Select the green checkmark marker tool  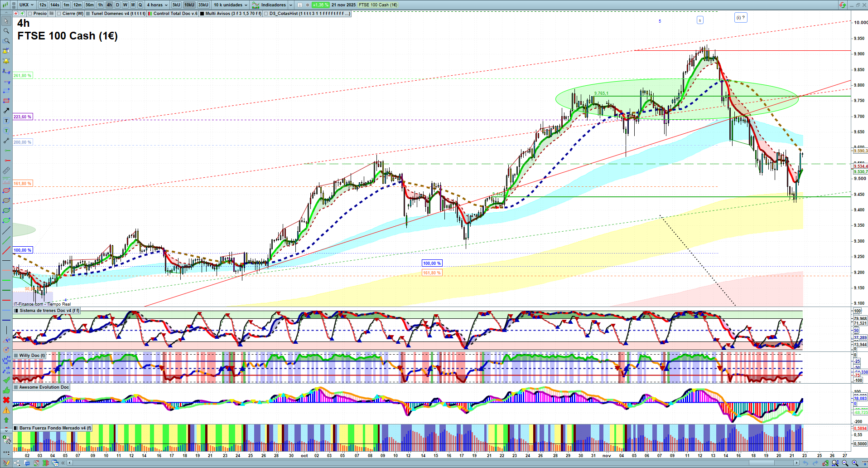pos(6,380)
